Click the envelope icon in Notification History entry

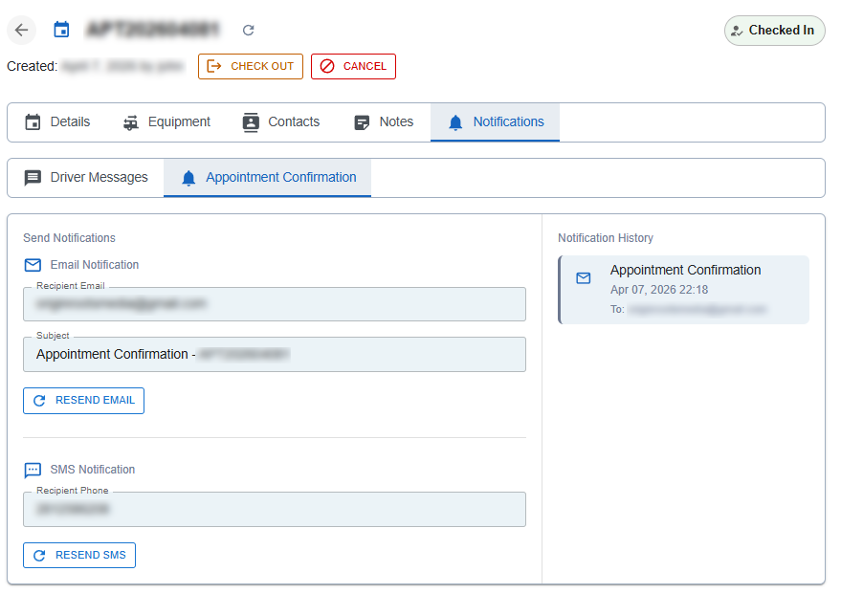(x=583, y=278)
